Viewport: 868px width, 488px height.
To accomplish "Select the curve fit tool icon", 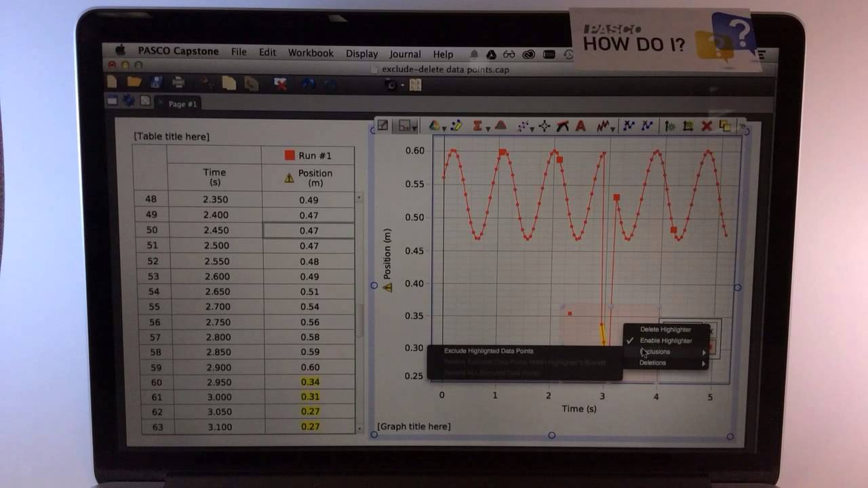I will click(x=523, y=125).
